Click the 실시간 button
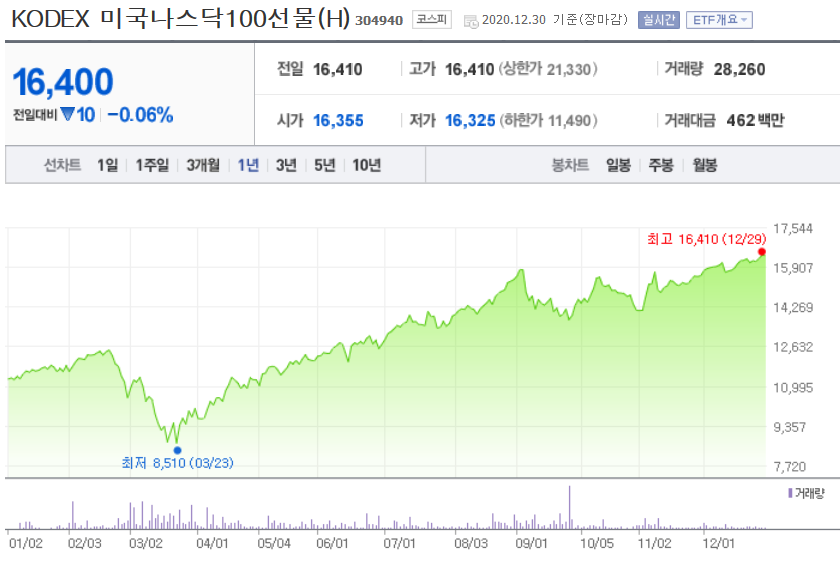This screenshot has height=562, width=840. 658,20
